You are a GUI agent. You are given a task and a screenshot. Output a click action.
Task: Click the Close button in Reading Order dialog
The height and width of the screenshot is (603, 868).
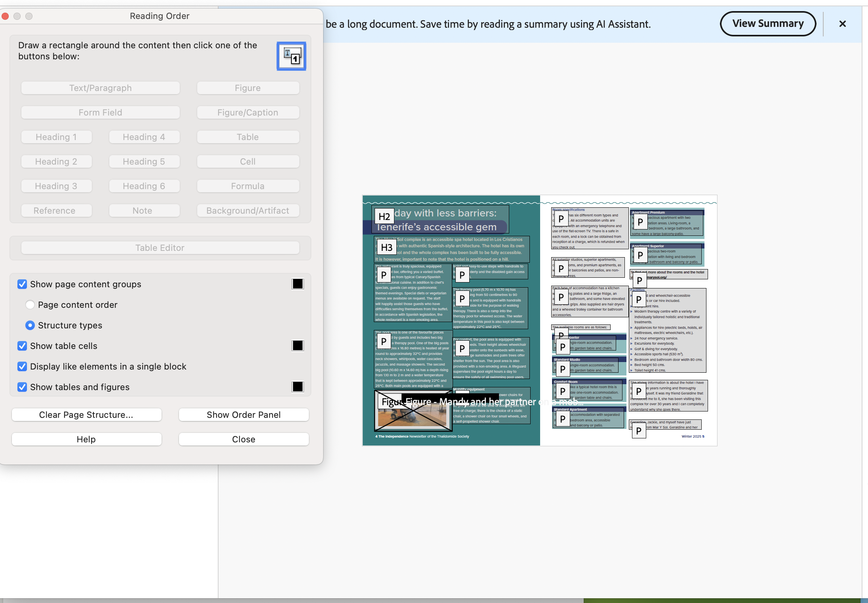[x=244, y=439]
